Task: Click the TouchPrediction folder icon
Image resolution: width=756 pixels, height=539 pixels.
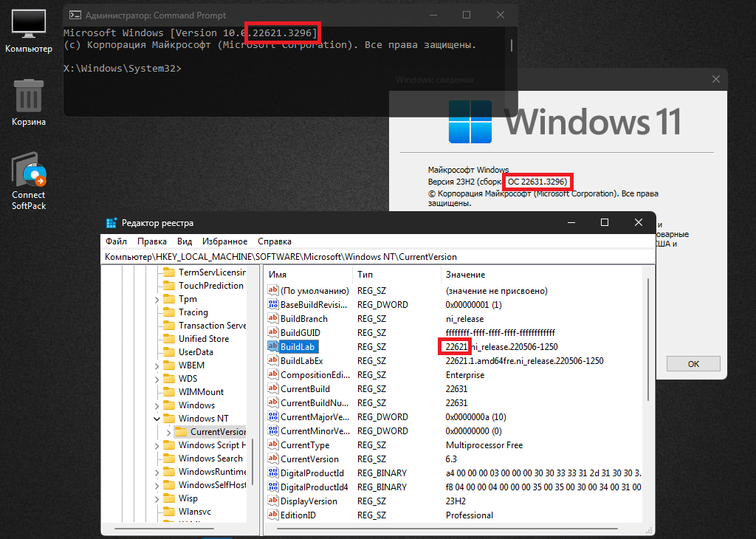Action: coord(169,286)
